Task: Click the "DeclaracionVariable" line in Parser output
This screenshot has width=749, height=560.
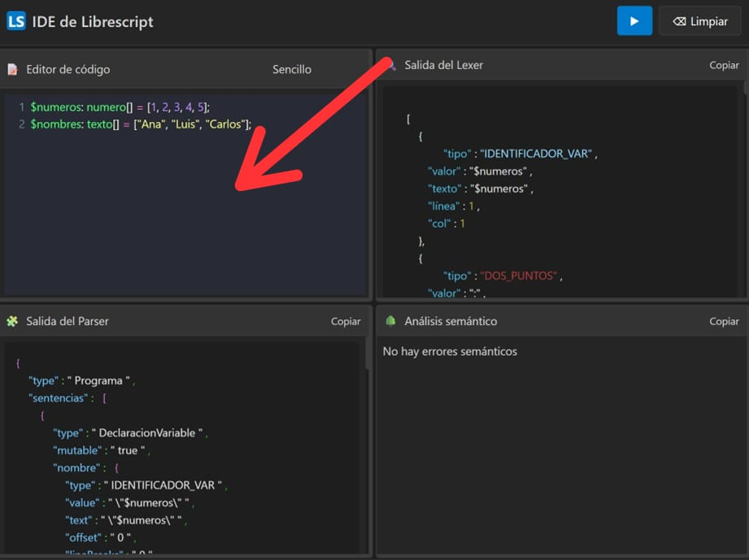Action: tap(130, 433)
